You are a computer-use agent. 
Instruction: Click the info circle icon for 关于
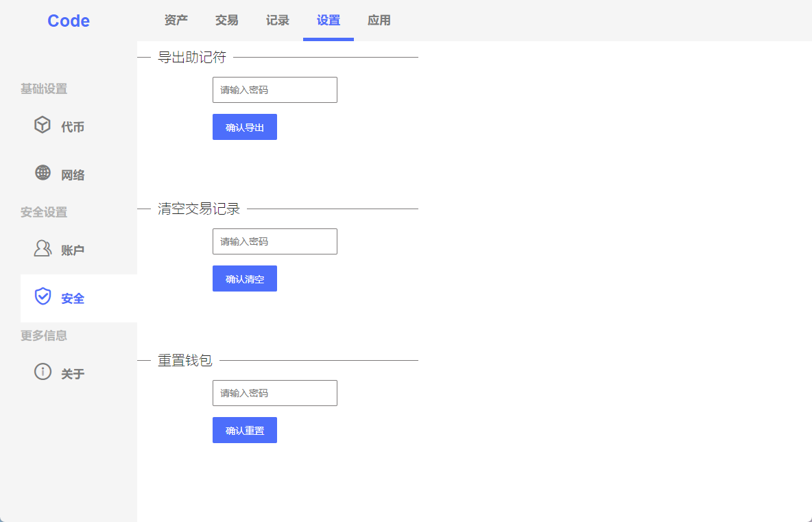pos(43,371)
